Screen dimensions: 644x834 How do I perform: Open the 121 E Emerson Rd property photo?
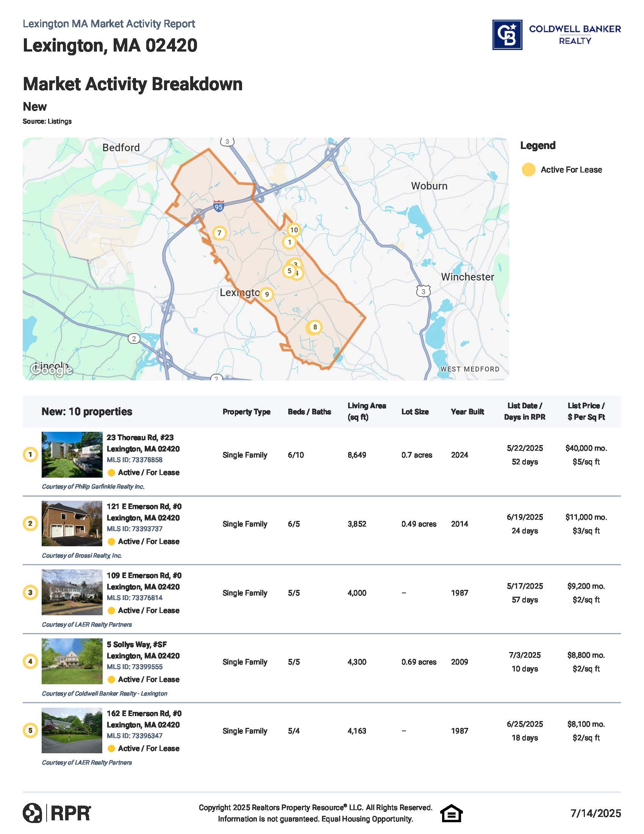click(72, 524)
